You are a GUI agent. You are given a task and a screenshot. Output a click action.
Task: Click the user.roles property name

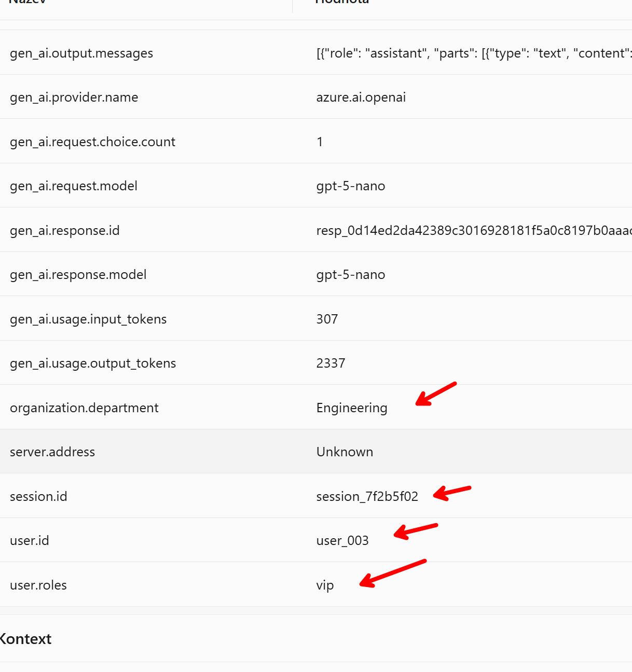(38, 585)
